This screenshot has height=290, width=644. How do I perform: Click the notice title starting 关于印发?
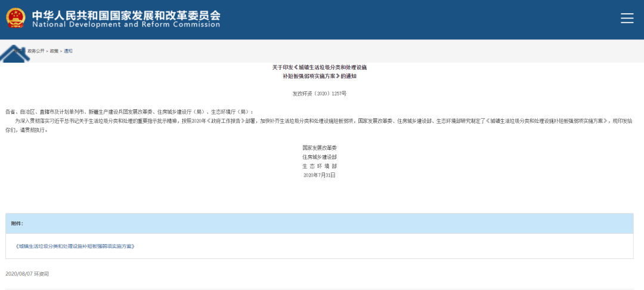click(x=319, y=68)
